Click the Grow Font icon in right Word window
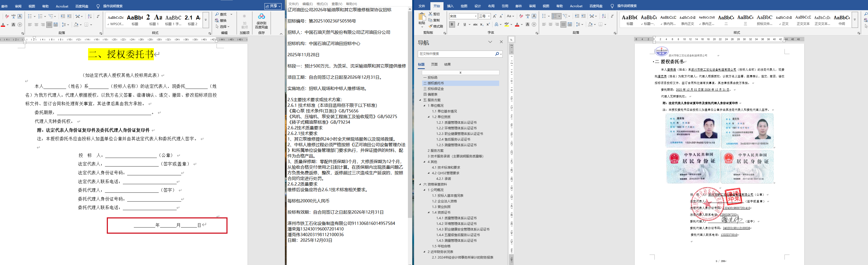The image size is (868, 265). coord(495,16)
